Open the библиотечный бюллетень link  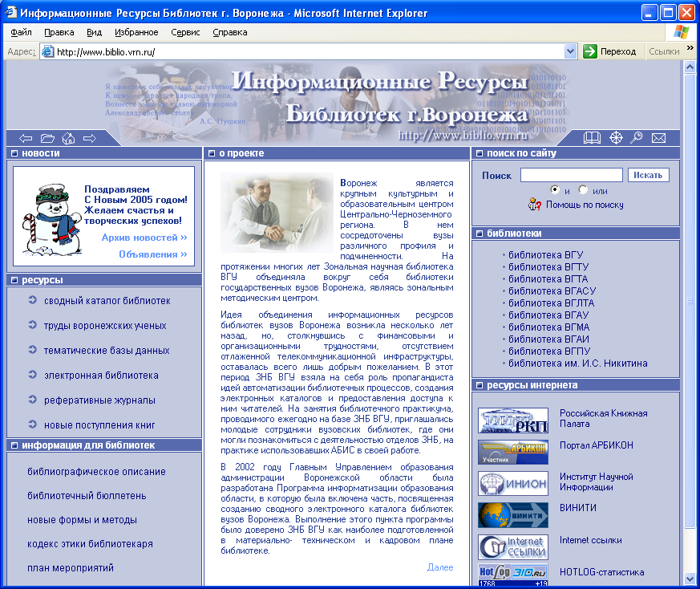(x=87, y=496)
